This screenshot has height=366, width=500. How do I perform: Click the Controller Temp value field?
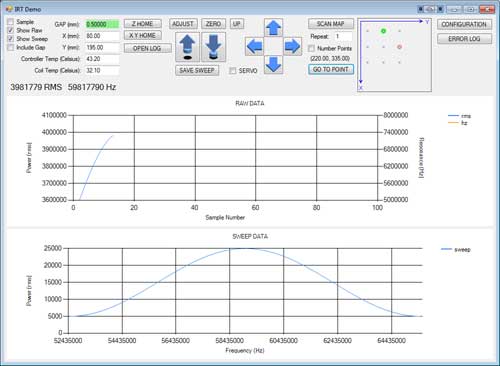102,59
